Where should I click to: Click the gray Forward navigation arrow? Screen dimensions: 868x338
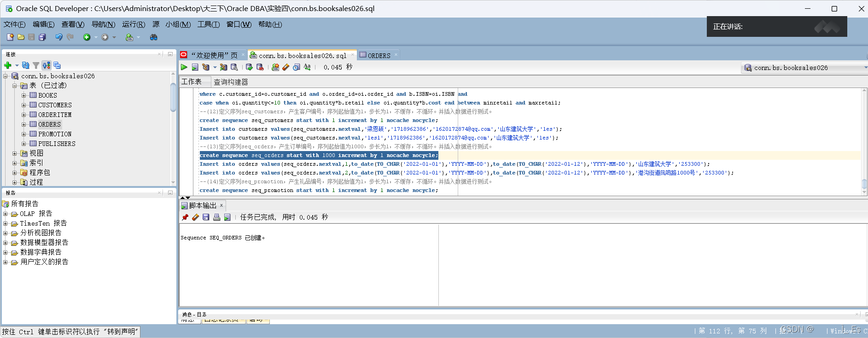pyautogui.click(x=105, y=37)
